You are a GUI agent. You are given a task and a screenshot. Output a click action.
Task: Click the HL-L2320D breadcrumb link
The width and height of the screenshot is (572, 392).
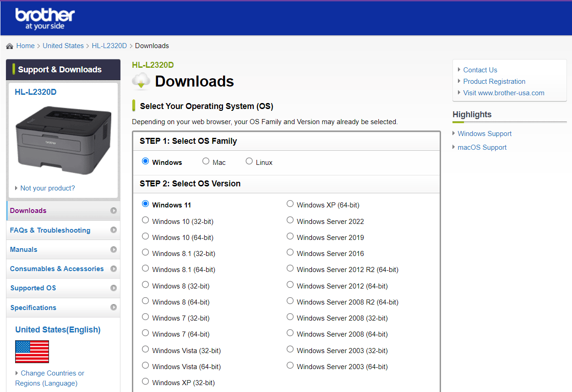(x=109, y=45)
